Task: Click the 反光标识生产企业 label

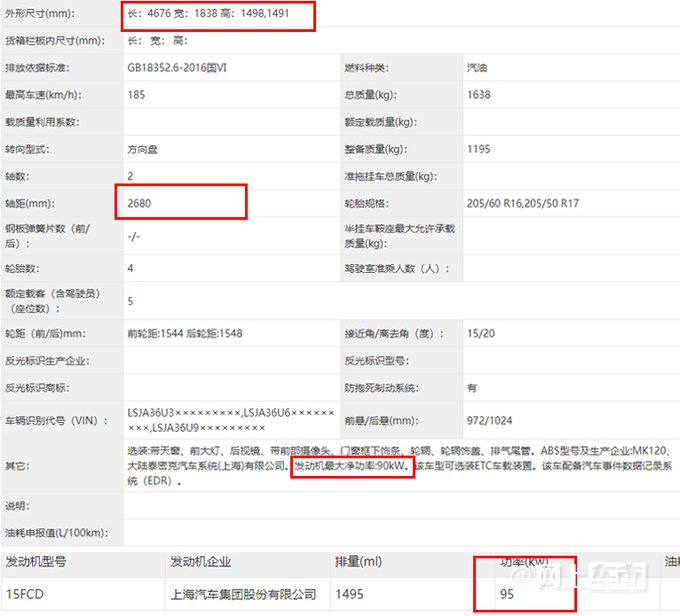Action: pos(47,361)
